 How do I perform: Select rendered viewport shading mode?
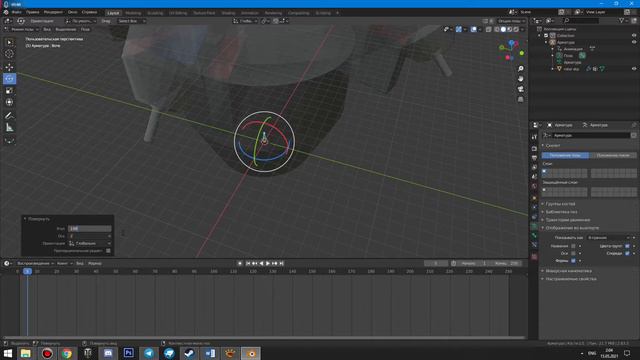tap(516, 29)
